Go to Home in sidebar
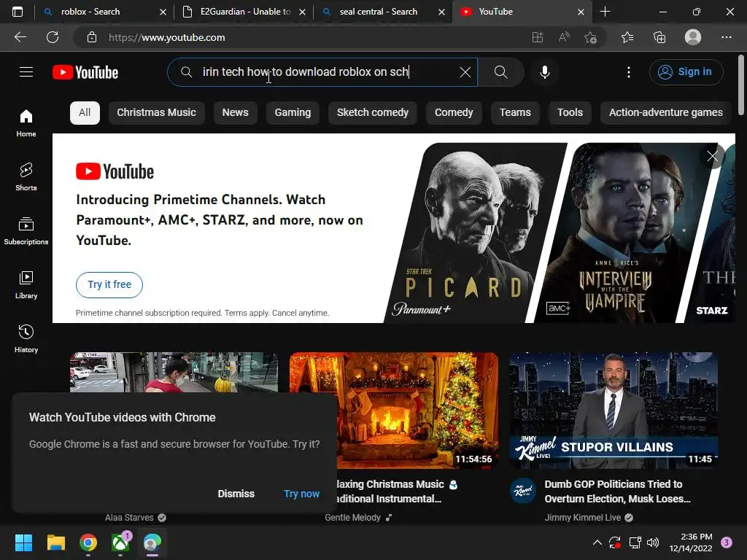 26,122
